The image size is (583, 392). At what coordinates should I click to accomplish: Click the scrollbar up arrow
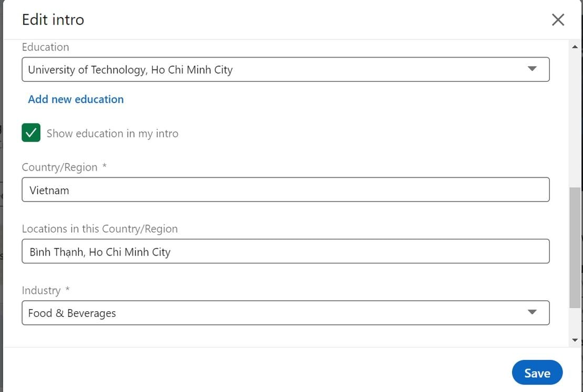click(x=575, y=47)
